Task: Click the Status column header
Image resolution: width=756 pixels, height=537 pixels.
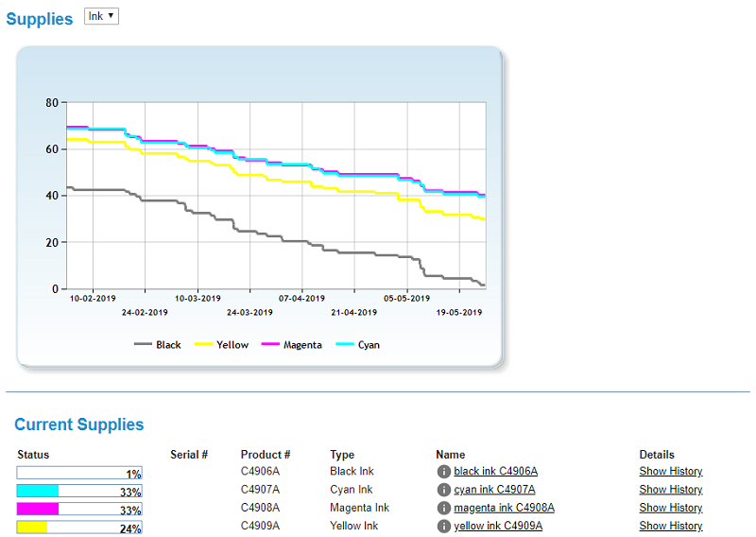Action: pyautogui.click(x=33, y=455)
